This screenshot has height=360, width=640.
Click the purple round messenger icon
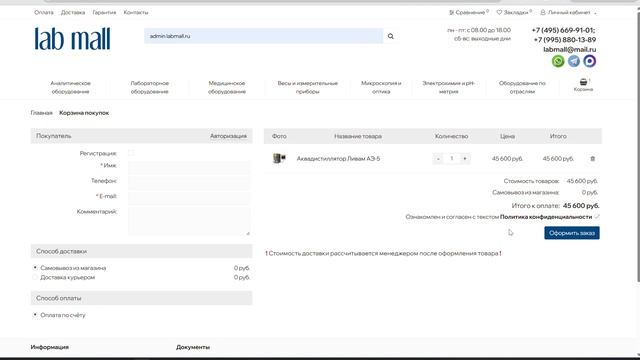[x=589, y=61]
